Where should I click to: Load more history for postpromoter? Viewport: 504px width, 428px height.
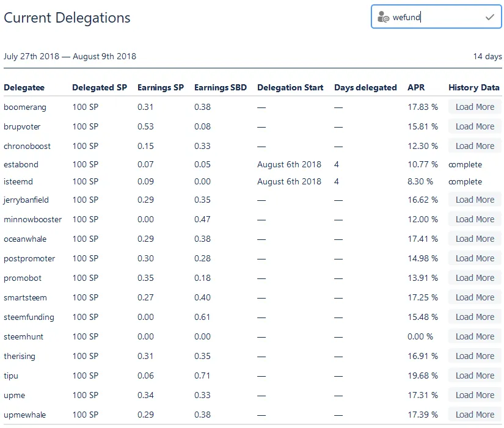pyautogui.click(x=475, y=259)
